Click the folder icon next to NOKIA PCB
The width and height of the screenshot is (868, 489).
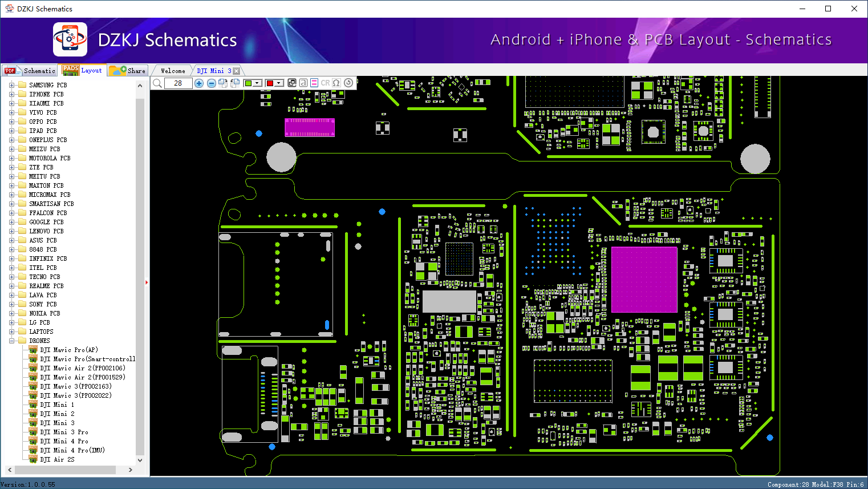pos(22,313)
